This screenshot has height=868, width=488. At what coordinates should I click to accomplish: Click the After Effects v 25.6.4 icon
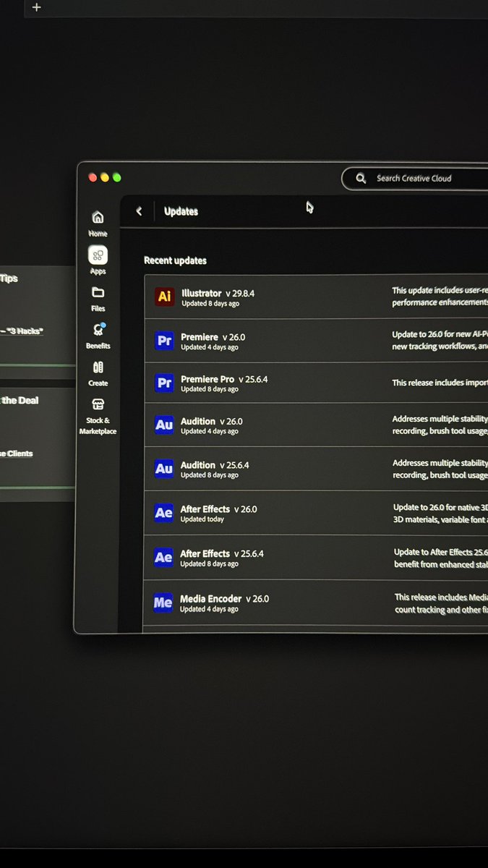pyautogui.click(x=163, y=557)
